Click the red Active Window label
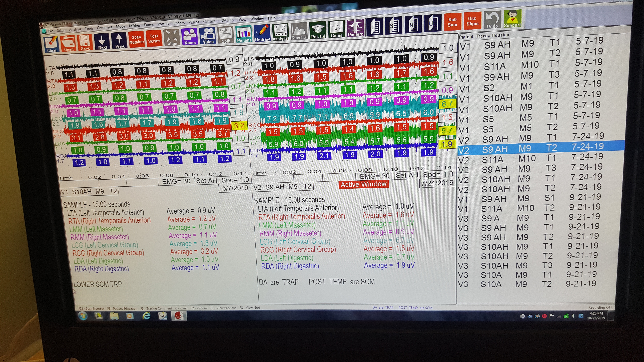 (363, 184)
